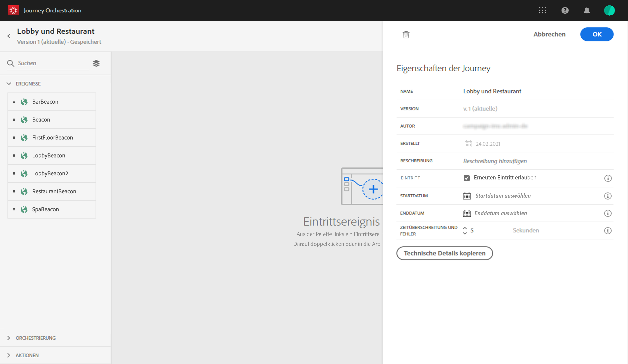Open the Enddatum calendar icon
628x364 pixels.
click(467, 213)
